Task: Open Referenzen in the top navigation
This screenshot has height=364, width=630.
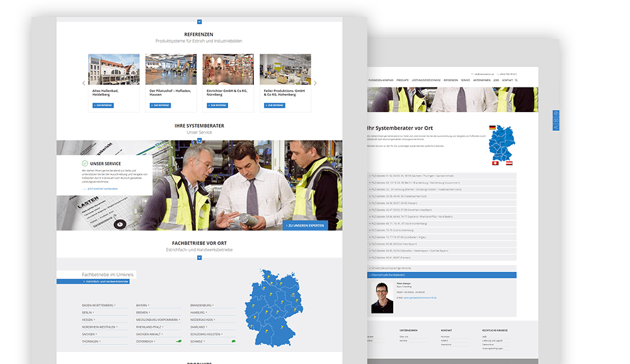Action: point(451,81)
